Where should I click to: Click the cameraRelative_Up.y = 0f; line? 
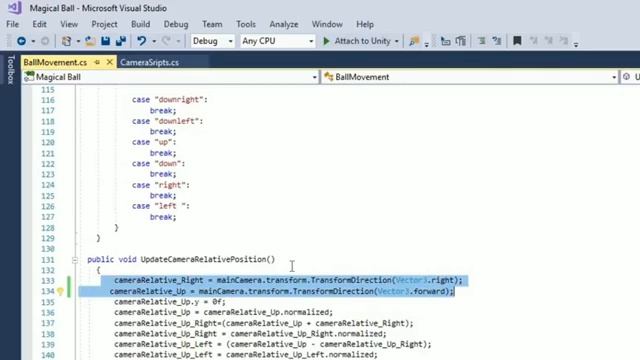170,302
